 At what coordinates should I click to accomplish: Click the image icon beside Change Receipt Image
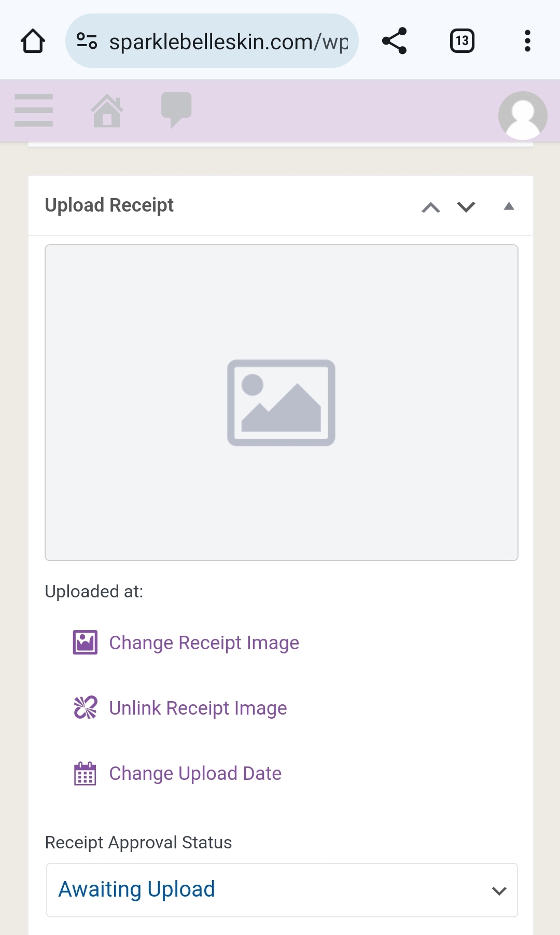click(x=85, y=643)
